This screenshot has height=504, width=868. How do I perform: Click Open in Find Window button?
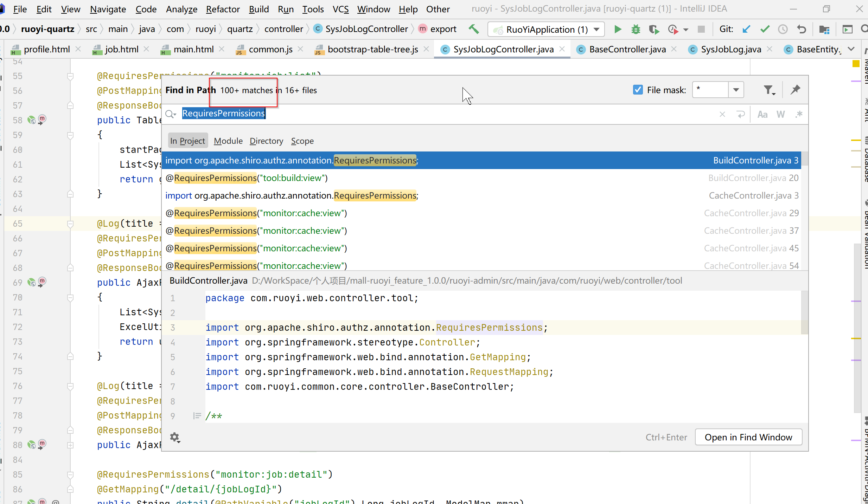[748, 437]
